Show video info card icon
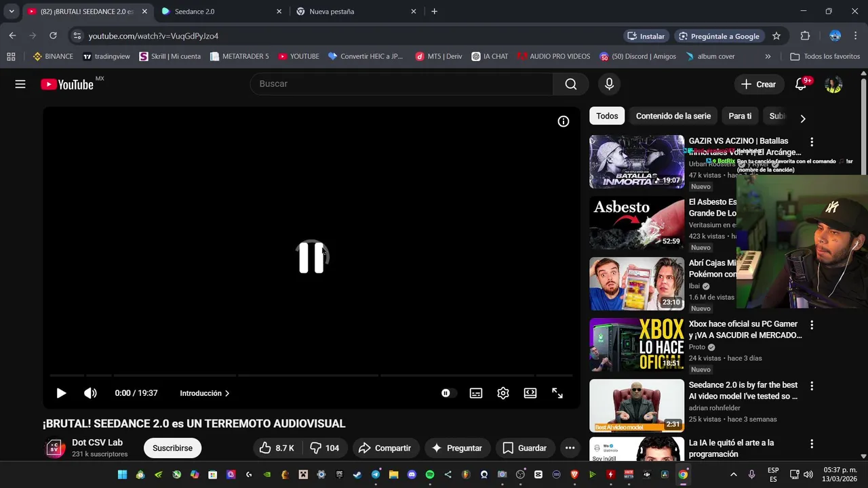868x488 pixels. coord(564,121)
